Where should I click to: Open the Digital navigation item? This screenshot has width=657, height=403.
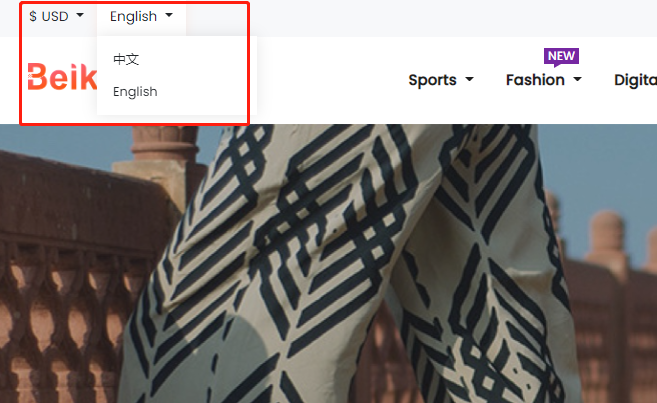point(635,80)
